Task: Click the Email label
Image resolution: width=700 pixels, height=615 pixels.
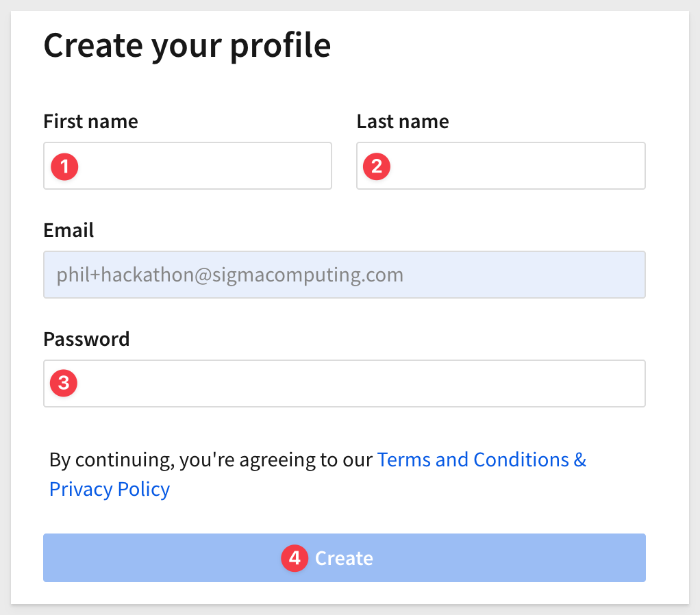Action: coord(68,230)
